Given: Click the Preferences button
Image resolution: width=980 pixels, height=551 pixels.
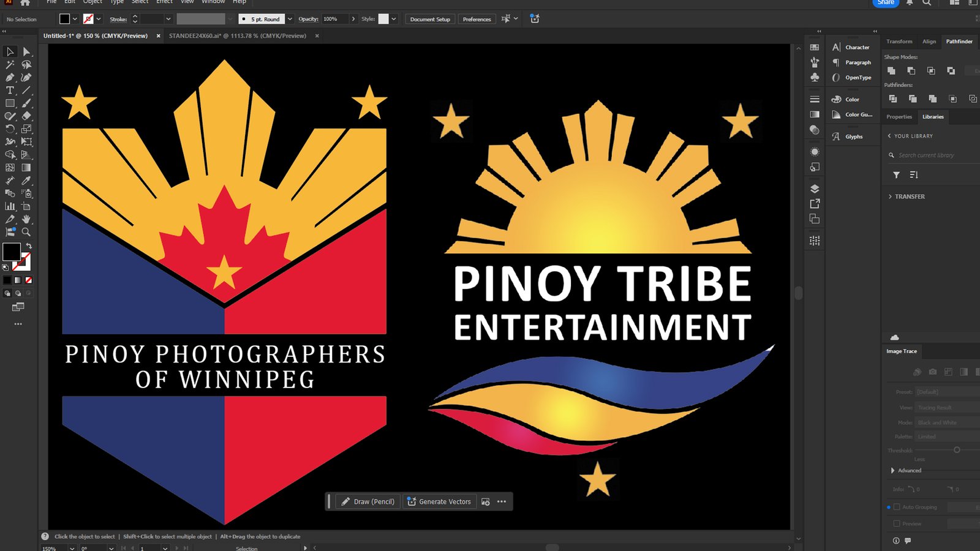Looking at the screenshot, I should tap(477, 19).
